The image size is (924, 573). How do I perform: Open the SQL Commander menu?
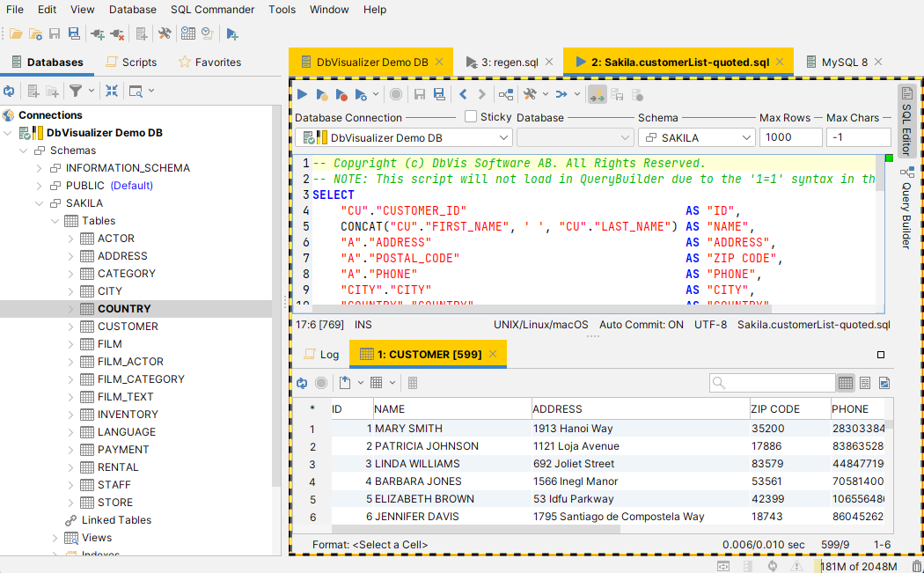tap(212, 10)
